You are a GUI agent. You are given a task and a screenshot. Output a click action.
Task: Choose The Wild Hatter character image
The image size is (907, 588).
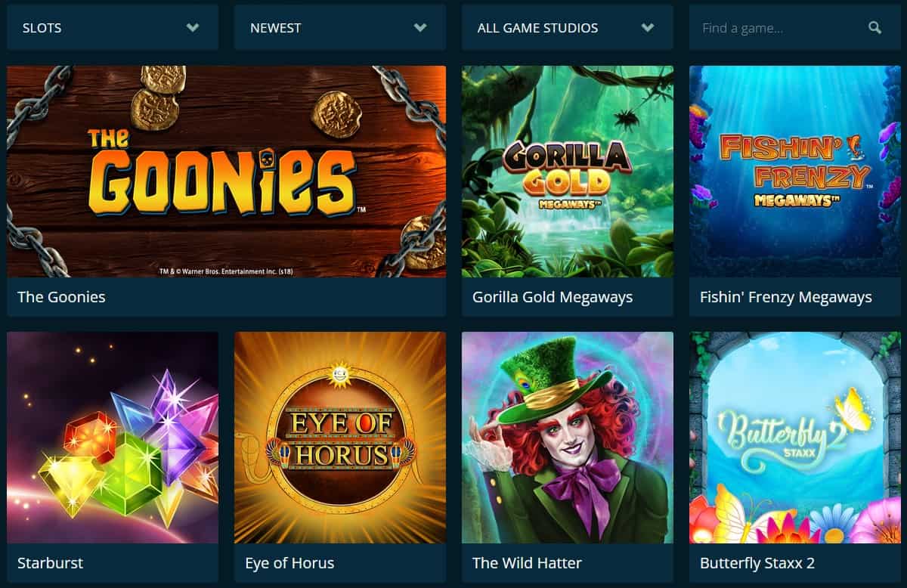click(x=568, y=438)
